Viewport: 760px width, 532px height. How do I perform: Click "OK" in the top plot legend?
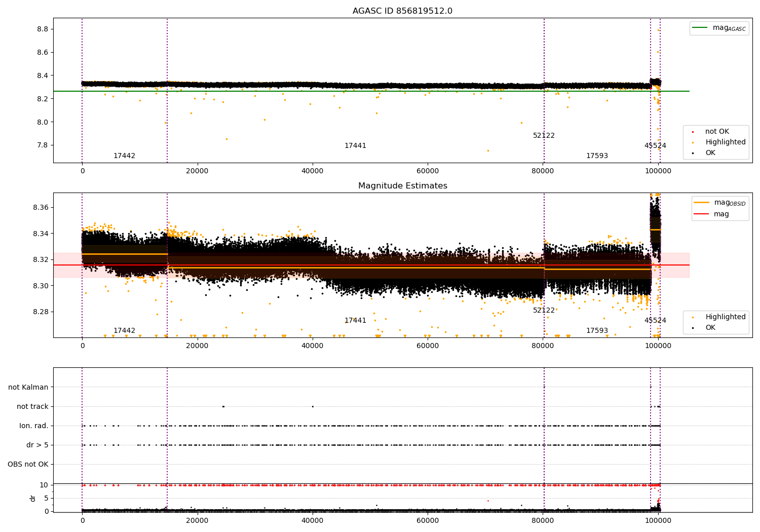(710, 153)
